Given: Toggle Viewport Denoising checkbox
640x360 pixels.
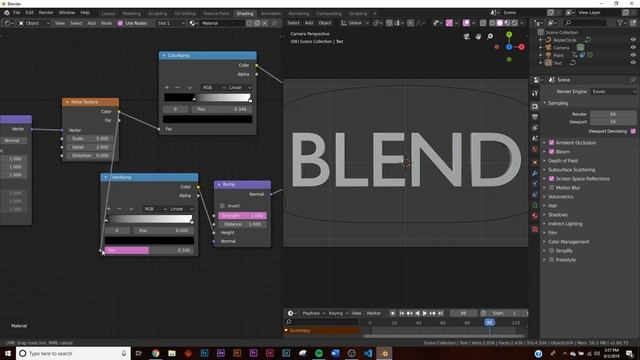Looking at the screenshot, I should pos(633,131).
